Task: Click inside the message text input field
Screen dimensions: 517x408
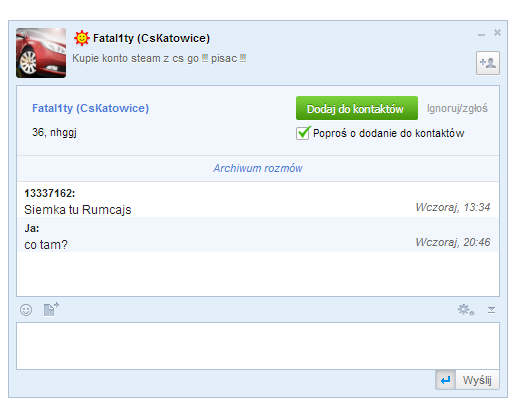Action: (258, 346)
